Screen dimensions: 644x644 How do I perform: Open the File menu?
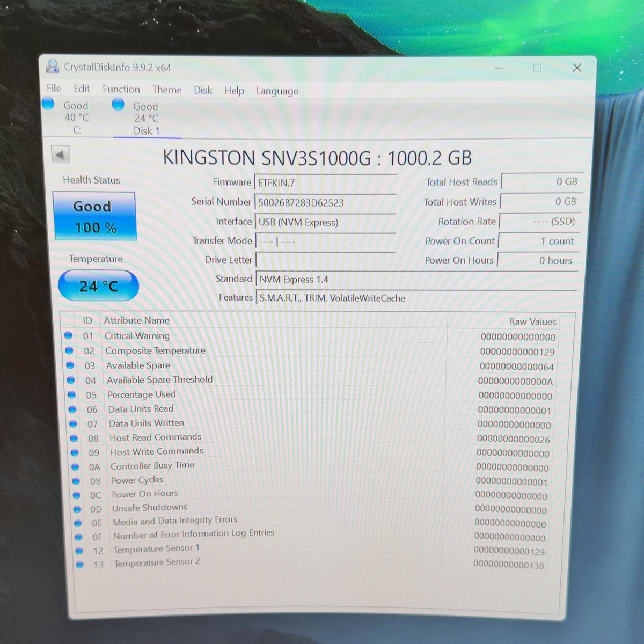coord(54,89)
